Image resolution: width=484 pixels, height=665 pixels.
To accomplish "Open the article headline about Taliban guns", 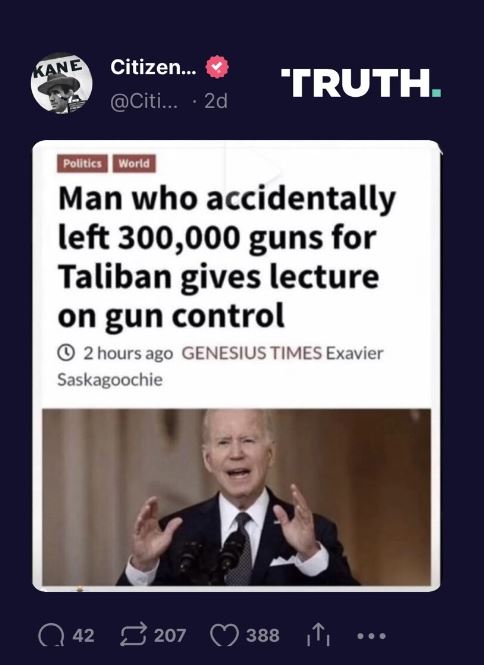I will point(227,257).
